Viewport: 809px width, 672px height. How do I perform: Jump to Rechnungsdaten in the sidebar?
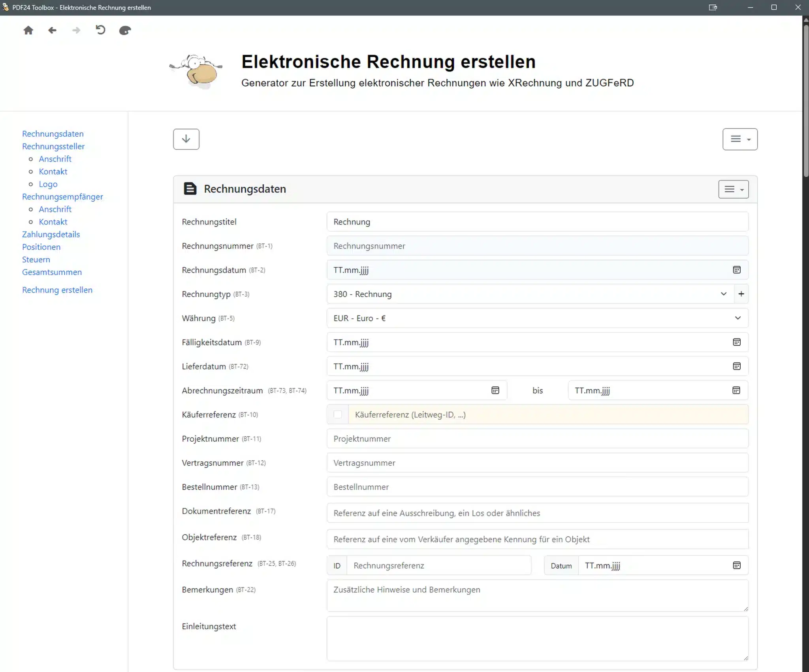point(53,134)
